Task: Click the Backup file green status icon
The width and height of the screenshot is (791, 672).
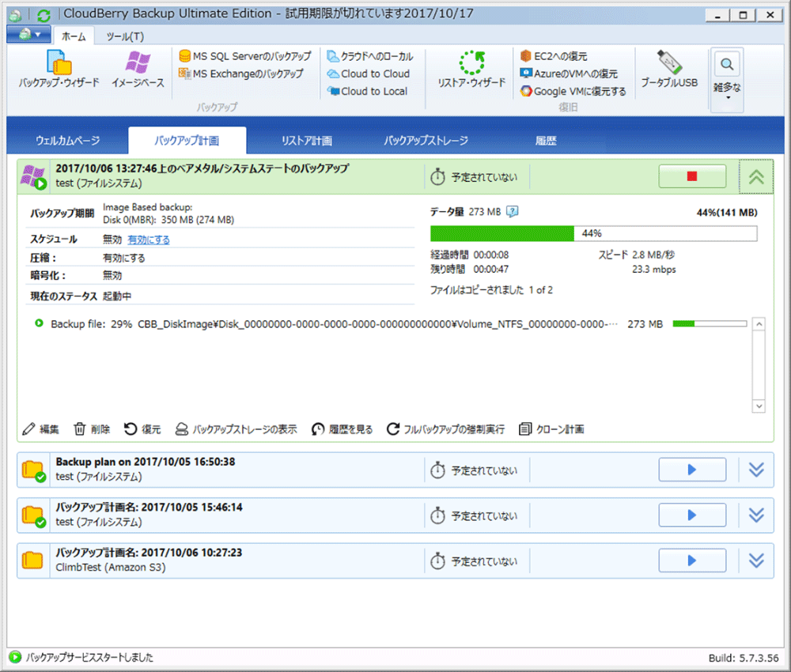Action: click(39, 323)
